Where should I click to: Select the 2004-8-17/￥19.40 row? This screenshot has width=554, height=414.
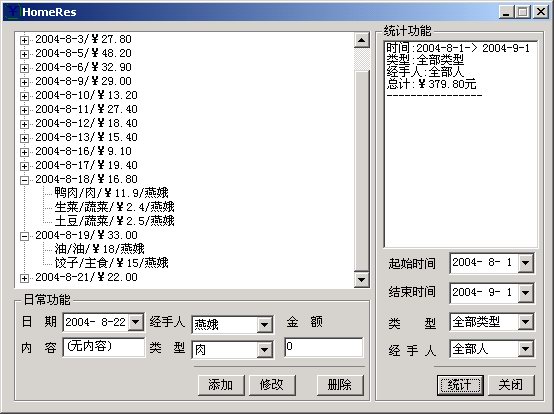(86, 165)
